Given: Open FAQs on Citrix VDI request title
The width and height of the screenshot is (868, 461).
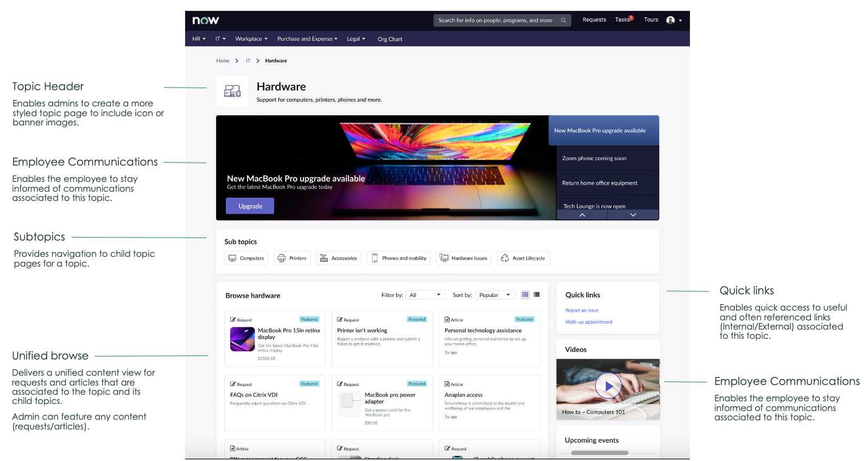Looking at the screenshot, I should click(254, 395).
